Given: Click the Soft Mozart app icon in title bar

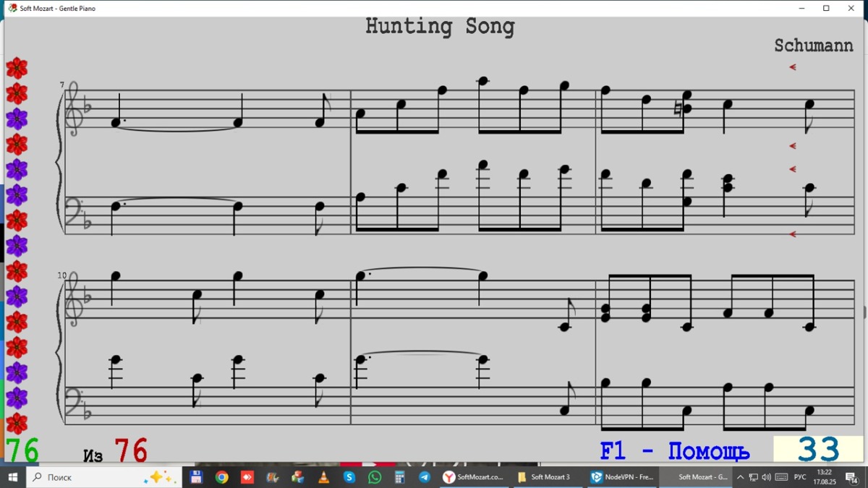Looking at the screenshot, I should tap(12, 8).
